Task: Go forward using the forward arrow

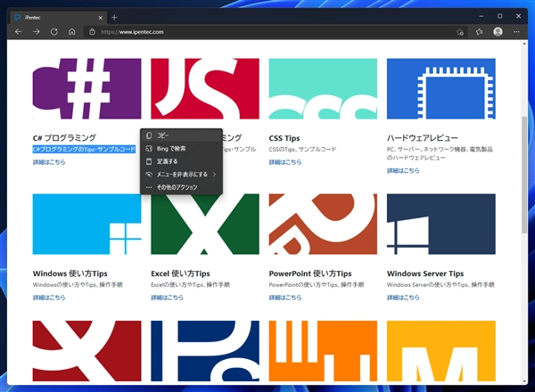Action: 37,32
